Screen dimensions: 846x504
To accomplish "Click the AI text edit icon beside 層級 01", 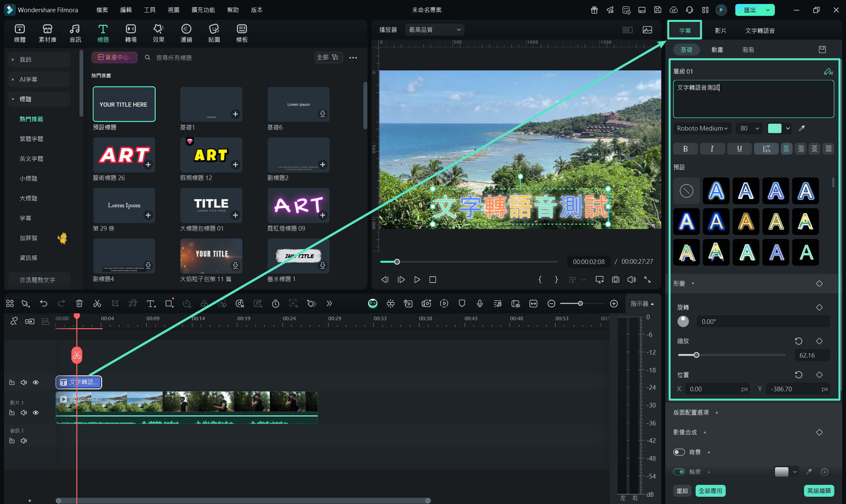I will [x=828, y=71].
